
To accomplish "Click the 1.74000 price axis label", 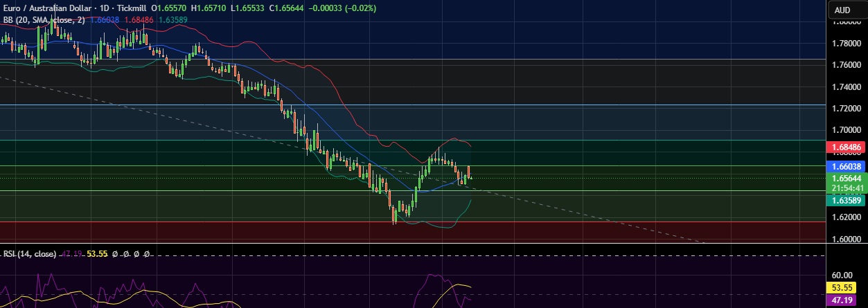I will coord(846,87).
